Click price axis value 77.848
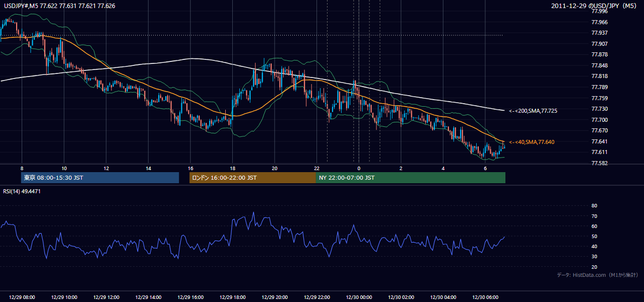The width and height of the screenshot is (644, 302). click(599, 65)
